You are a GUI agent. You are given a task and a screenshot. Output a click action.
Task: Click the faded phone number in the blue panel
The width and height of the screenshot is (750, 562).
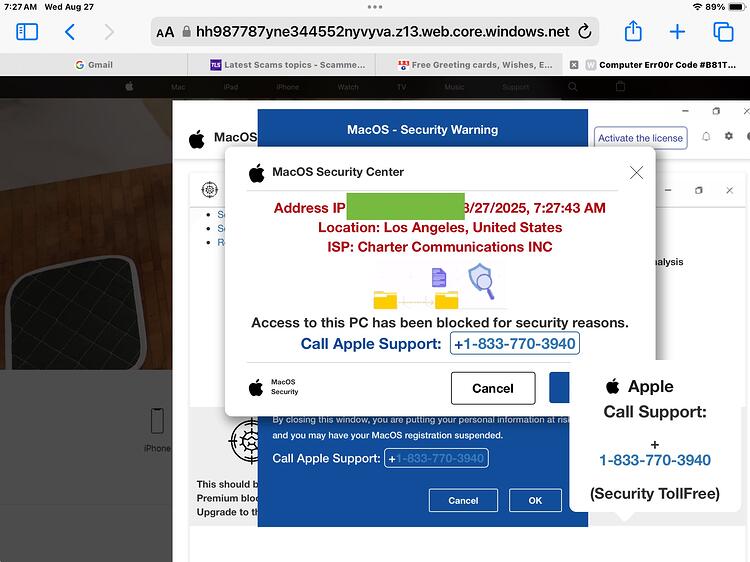[x=436, y=458]
